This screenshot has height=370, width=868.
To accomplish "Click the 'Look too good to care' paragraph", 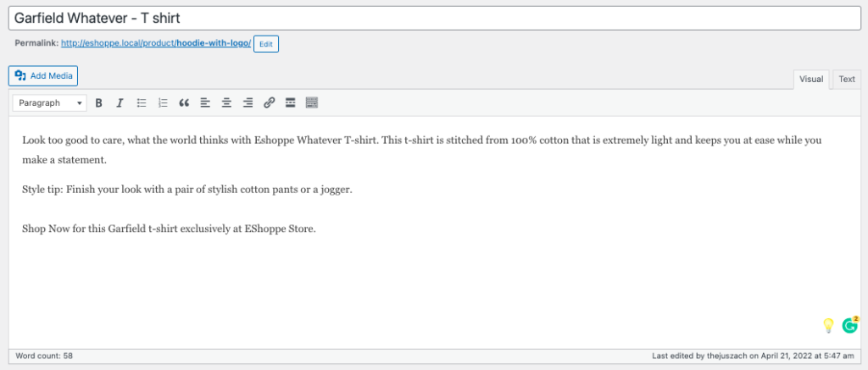I will coord(422,150).
